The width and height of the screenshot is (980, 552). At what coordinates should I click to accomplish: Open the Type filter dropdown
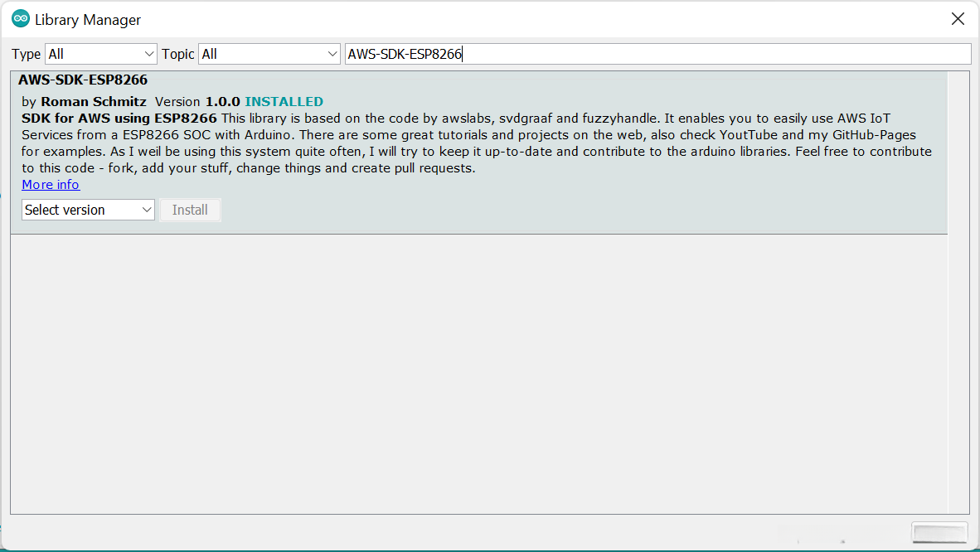101,54
